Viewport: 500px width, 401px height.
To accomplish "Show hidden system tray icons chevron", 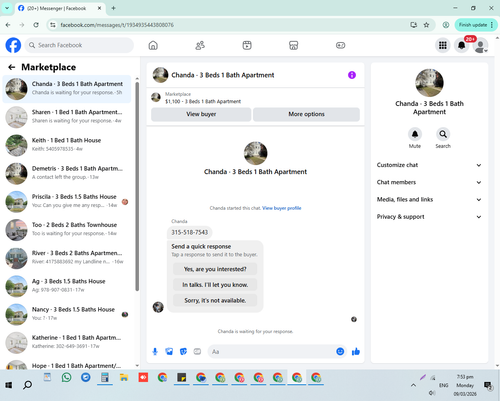I will coord(413,385).
